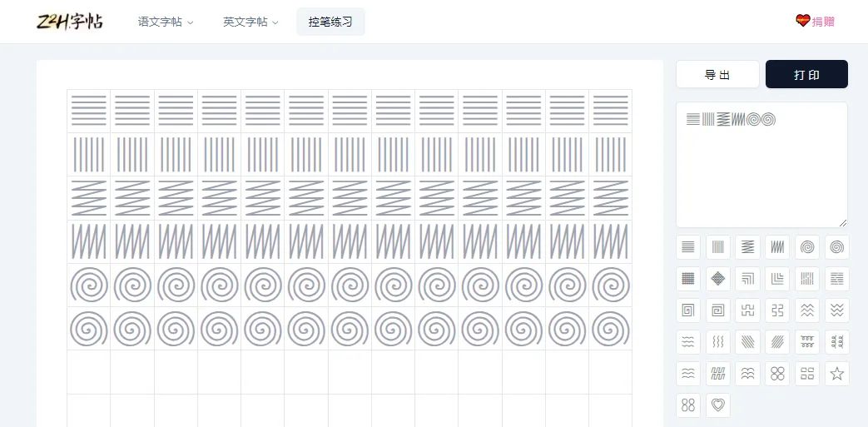Viewport: 868px width, 427px height.
Task: Add the backslash diagonal lines pattern icon
Action: click(x=747, y=342)
